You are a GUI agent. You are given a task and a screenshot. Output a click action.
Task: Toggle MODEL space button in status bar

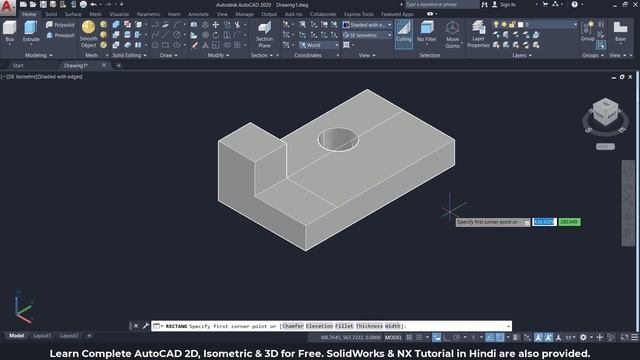[x=393, y=337]
